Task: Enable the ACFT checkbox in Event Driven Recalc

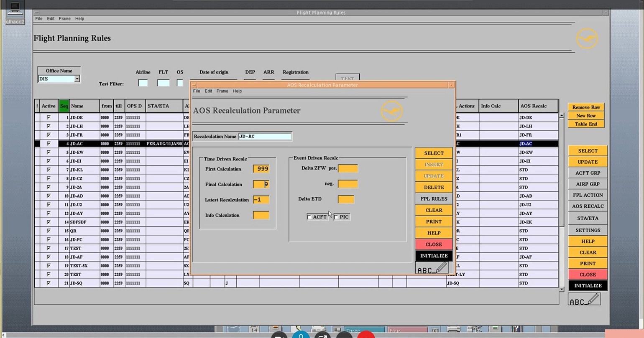Action: tap(309, 217)
